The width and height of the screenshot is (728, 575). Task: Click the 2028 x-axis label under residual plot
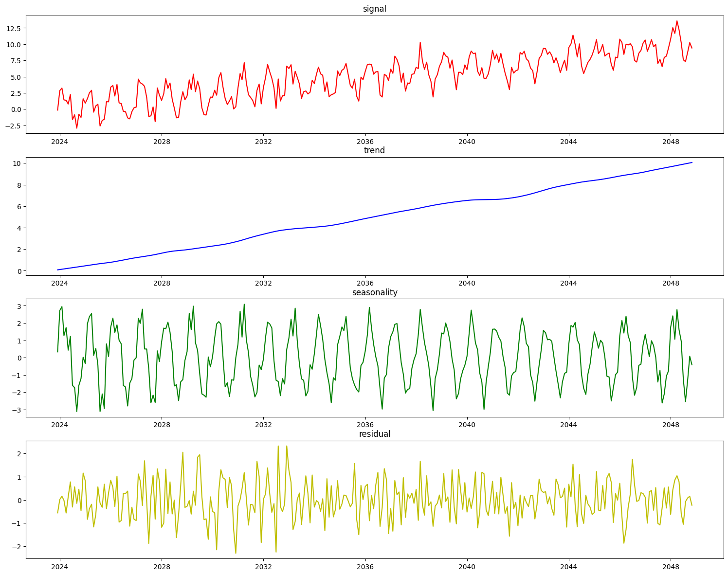162,567
